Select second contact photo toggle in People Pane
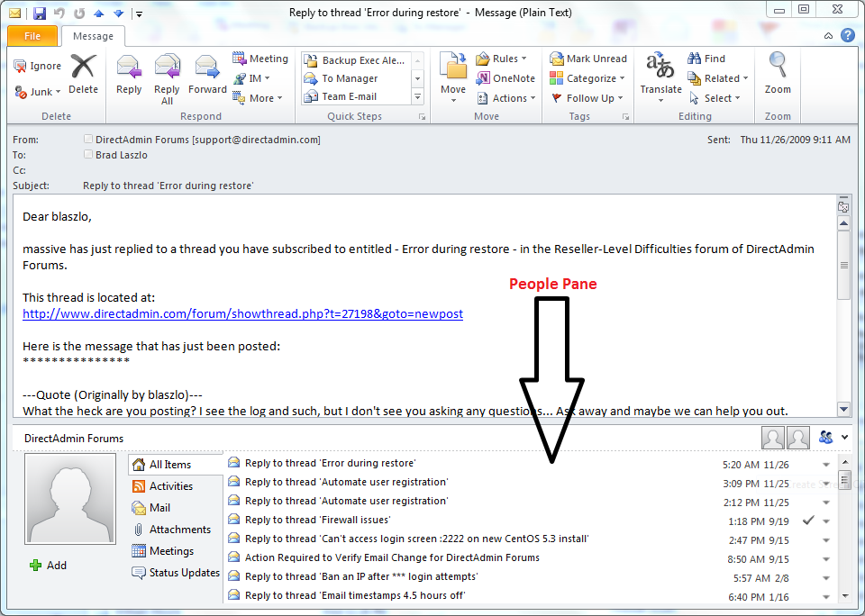 click(x=798, y=438)
